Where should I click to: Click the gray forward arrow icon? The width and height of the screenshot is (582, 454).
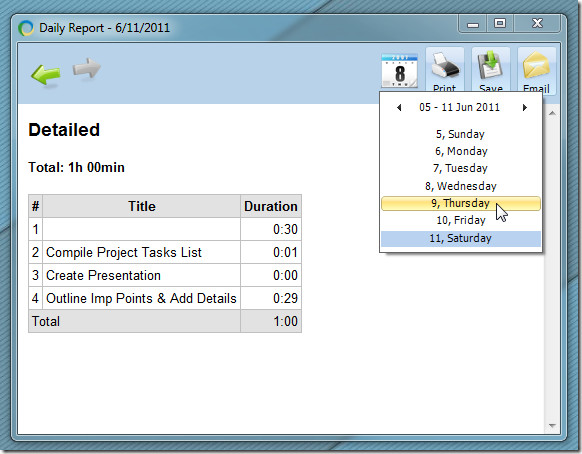[87, 68]
